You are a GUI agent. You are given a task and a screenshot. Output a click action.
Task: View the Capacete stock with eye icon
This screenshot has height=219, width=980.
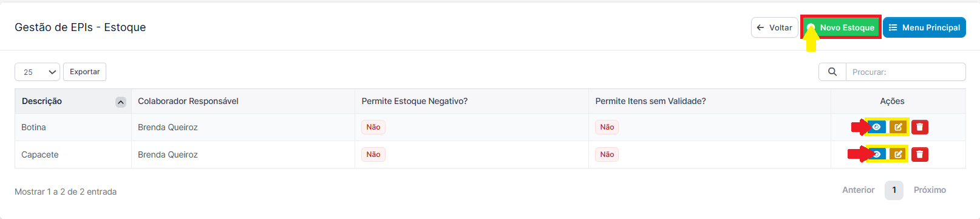pyautogui.click(x=876, y=155)
